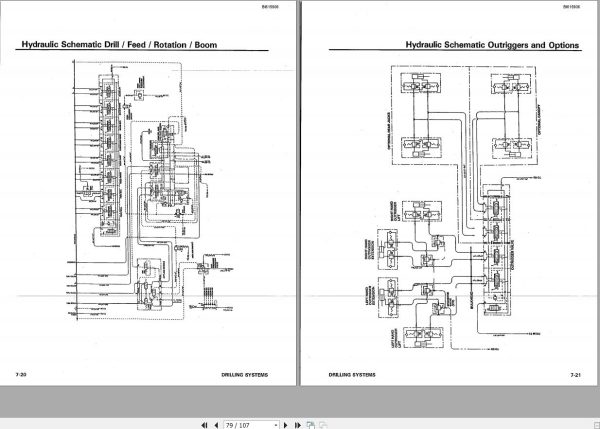This screenshot has height=429, width=600.
Task: Click the heading 'Hydraulic Schematic Outriggers and Options'
Action: (x=492, y=45)
